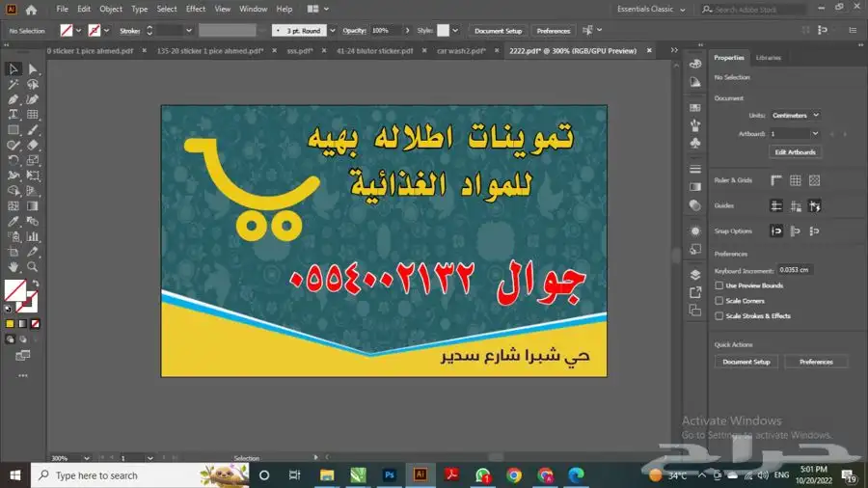The height and width of the screenshot is (488, 868).
Task: Open the File menu
Action: coord(62,10)
